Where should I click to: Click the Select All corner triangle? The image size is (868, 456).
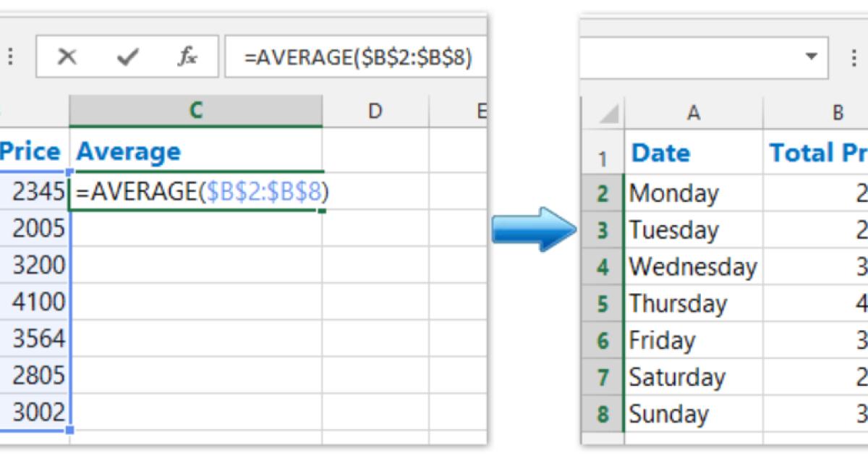(608, 114)
